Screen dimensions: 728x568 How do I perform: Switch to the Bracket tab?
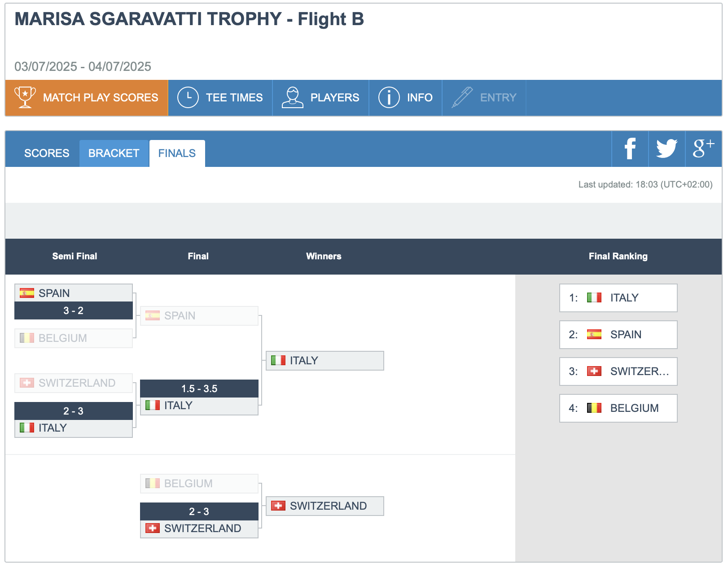[114, 153]
